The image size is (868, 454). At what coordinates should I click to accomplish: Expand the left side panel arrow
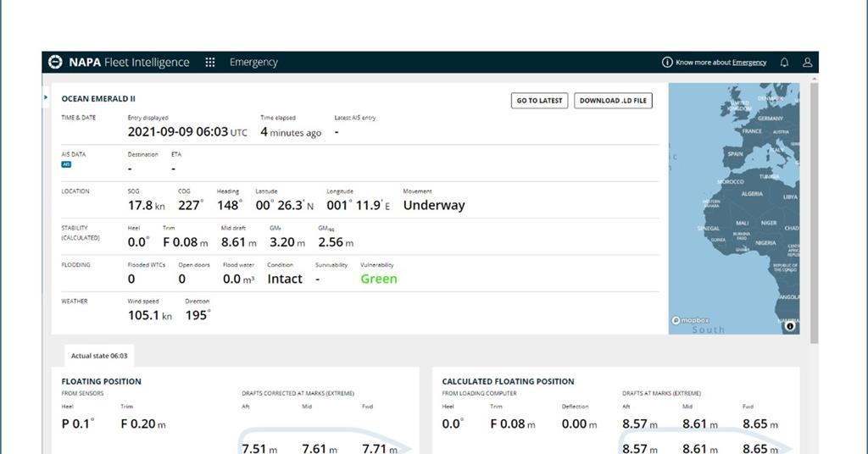(x=46, y=97)
